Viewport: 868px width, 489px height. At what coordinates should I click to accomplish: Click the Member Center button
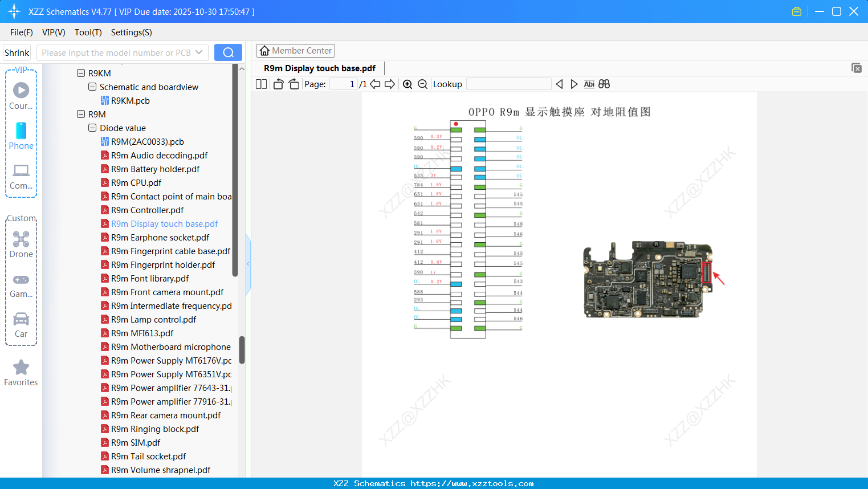(x=295, y=50)
